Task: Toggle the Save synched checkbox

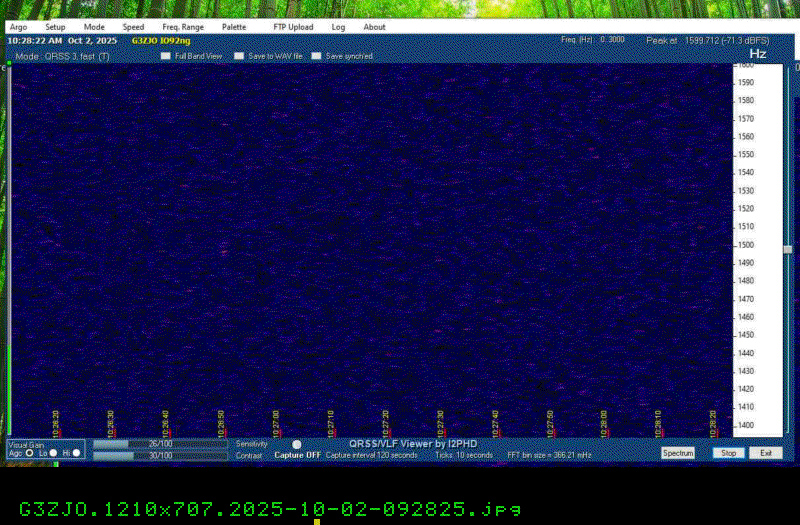Action: (316, 57)
